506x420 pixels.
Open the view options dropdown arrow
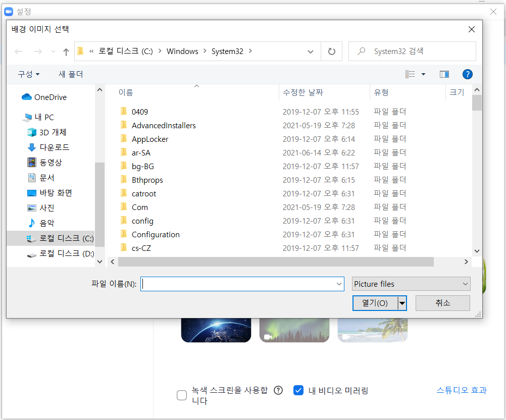tap(423, 74)
